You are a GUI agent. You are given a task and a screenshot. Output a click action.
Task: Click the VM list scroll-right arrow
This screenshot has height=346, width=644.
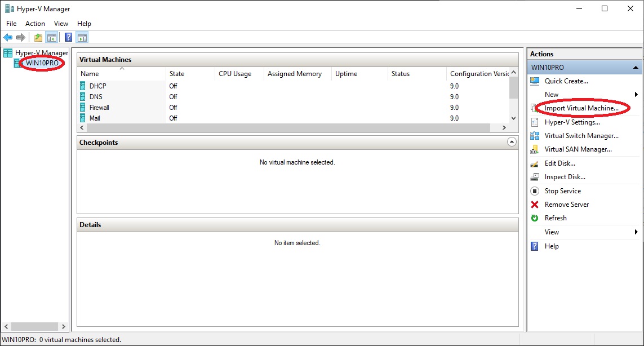click(x=504, y=128)
